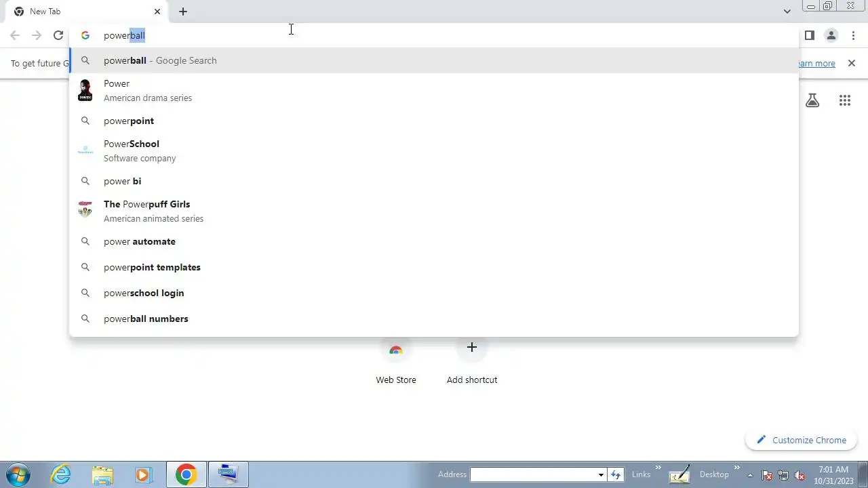Click the PowerSchool logo thumbnail
This screenshot has width=868, height=488.
pyautogui.click(x=85, y=150)
